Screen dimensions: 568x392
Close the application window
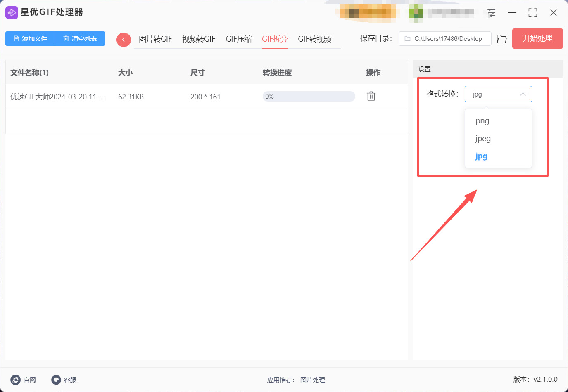[554, 13]
